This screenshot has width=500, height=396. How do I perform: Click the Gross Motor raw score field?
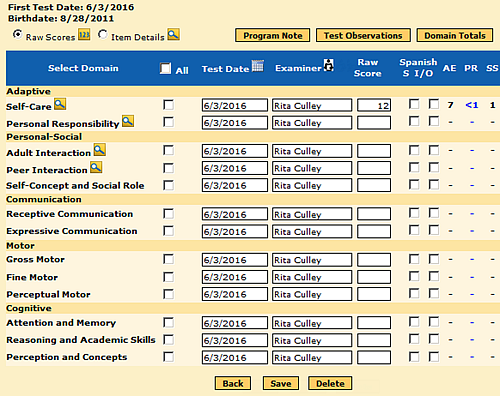374,260
